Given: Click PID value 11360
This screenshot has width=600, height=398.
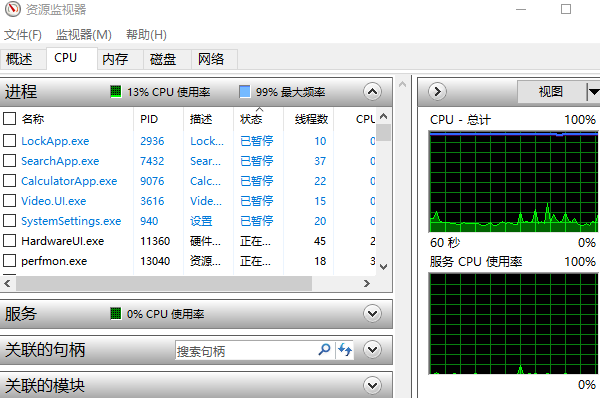Looking at the screenshot, I should pyautogui.click(x=155, y=241).
